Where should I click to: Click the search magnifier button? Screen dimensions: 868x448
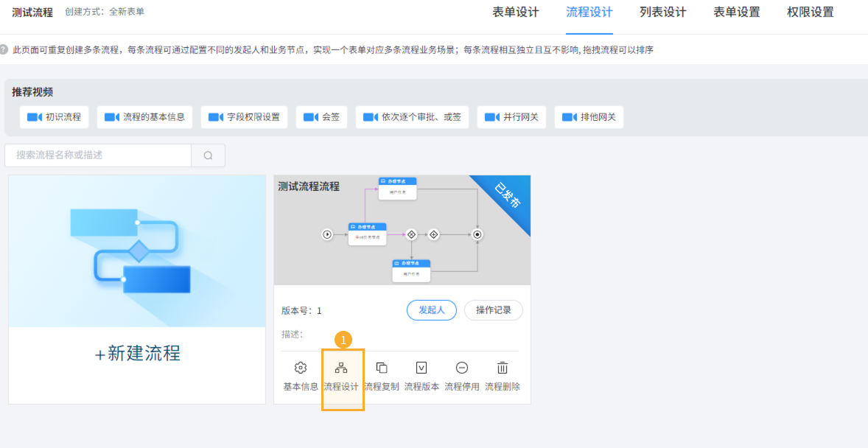tap(208, 155)
